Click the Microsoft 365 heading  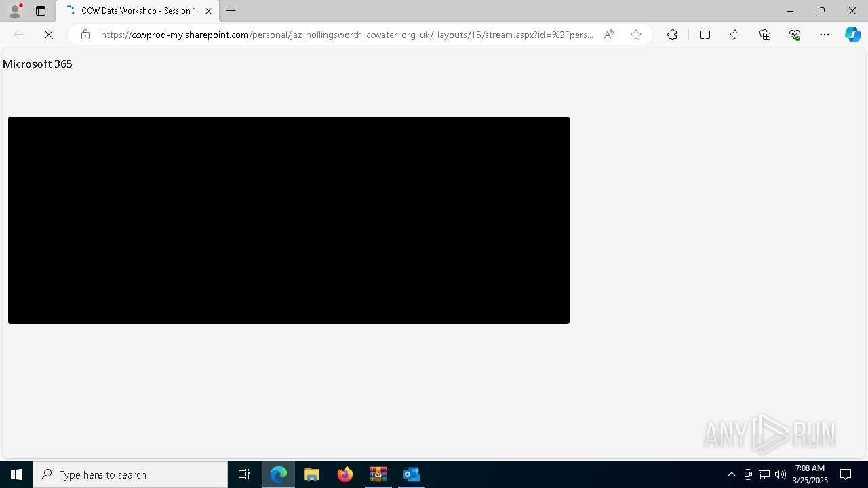37,64
